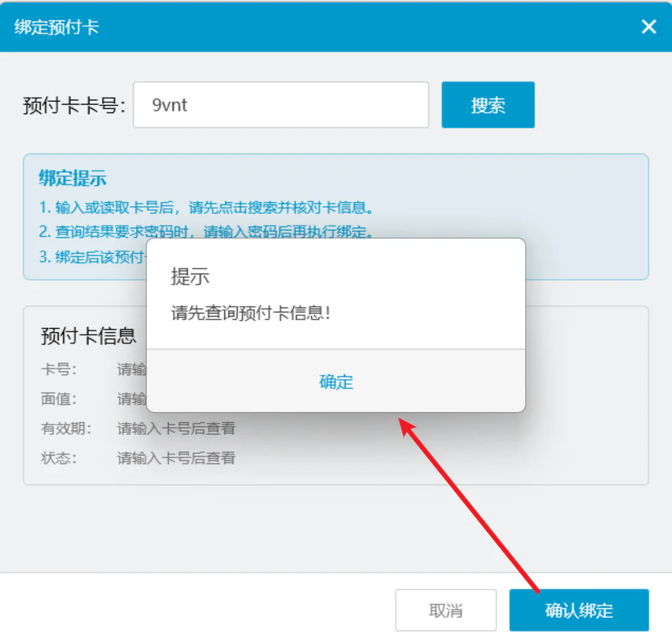This screenshot has height=644, width=672.
Task: Click the 预付卡卡号: field label
Action: 74,105
